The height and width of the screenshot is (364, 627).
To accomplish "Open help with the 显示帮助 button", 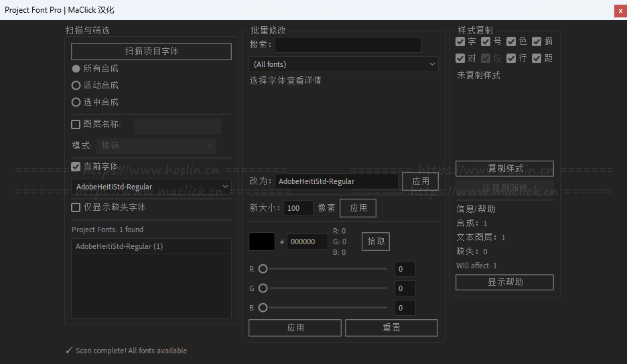I will click(x=504, y=282).
